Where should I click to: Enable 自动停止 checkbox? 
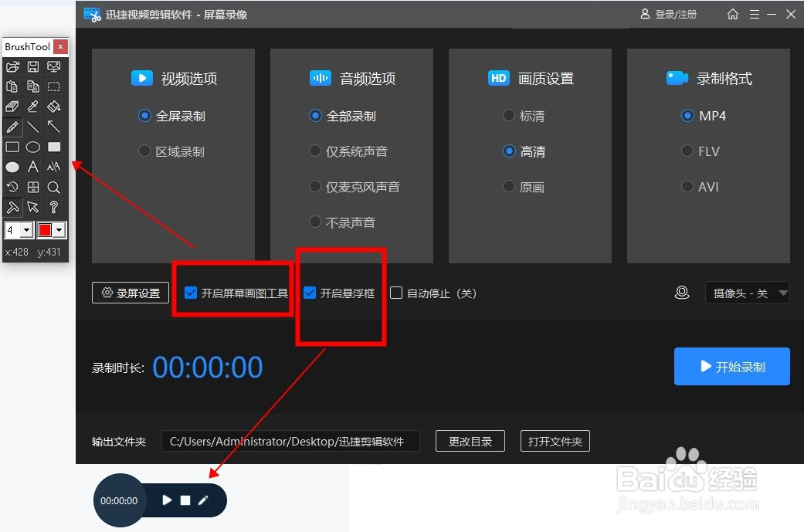[396, 293]
